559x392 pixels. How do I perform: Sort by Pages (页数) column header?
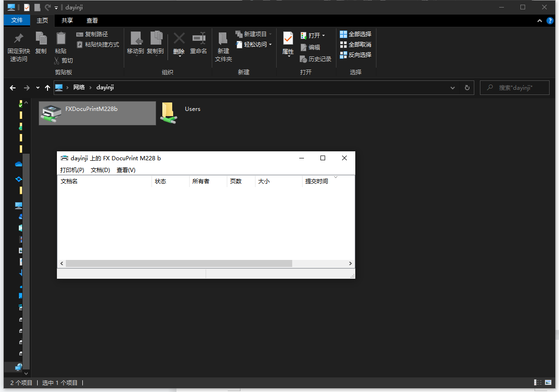(240, 181)
